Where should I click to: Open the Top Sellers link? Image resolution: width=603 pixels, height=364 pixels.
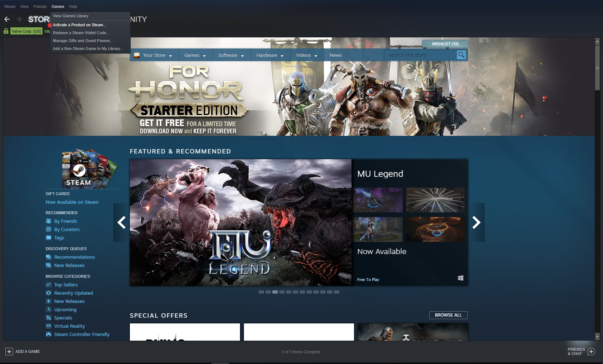pos(66,285)
